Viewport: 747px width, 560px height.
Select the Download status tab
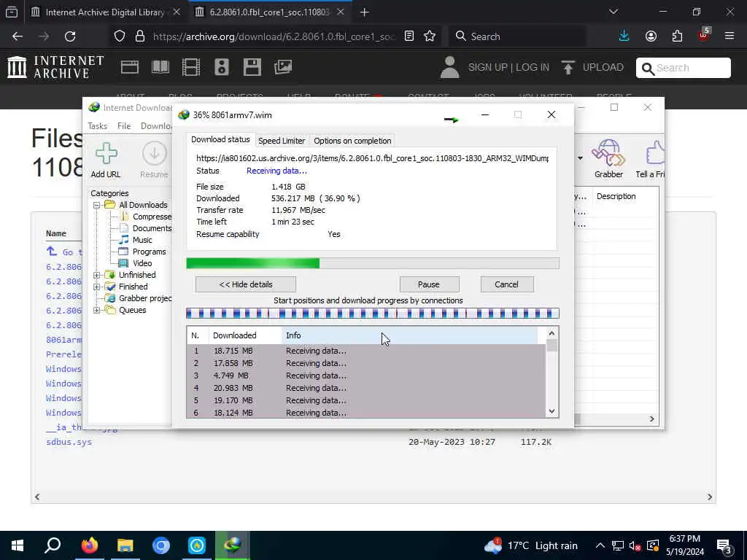pyautogui.click(x=220, y=139)
